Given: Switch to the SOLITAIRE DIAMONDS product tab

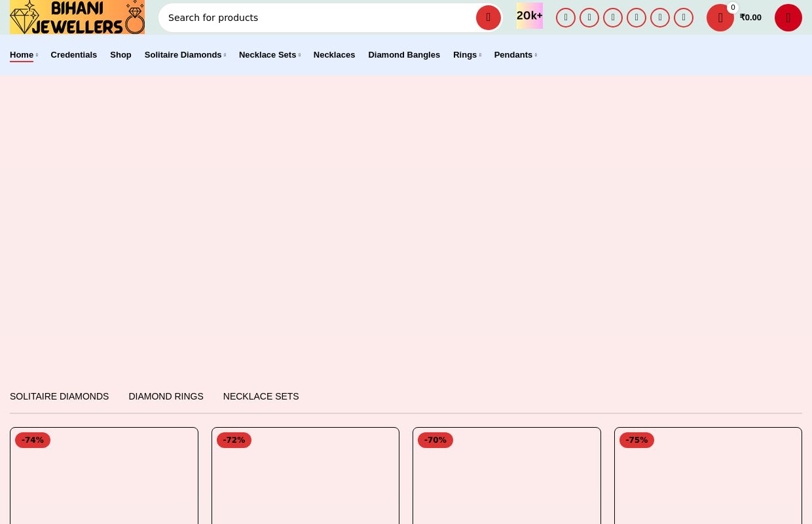Looking at the screenshot, I should coord(60,396).
